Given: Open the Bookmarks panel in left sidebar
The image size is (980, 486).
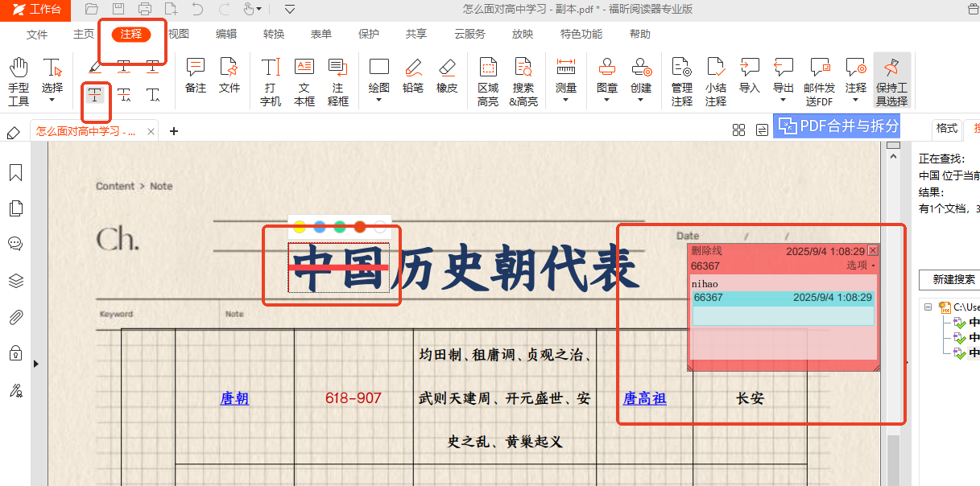Looking at the screenshot, I should pos(15,173).
